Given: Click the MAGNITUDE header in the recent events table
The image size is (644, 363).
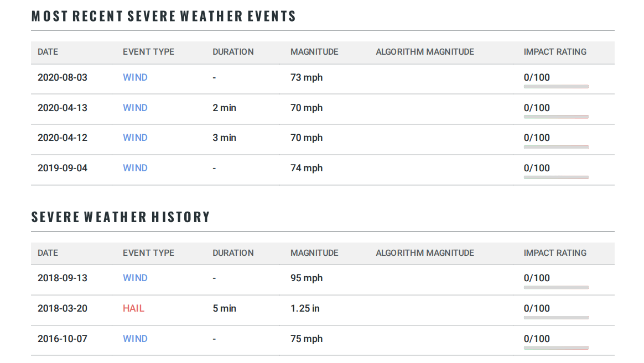Looking at the screenshot, I should point(314,52).
